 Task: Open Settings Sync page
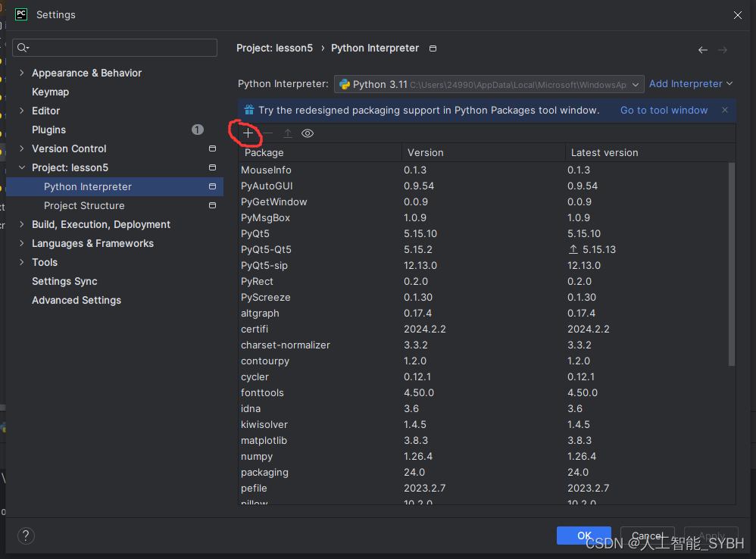(64, 281)
